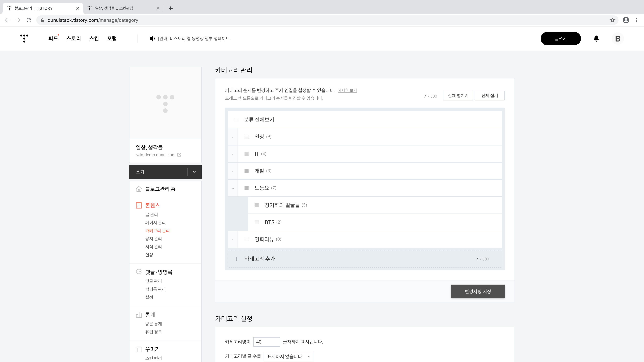Click the drag handle for 일상 category

point(247,137)
